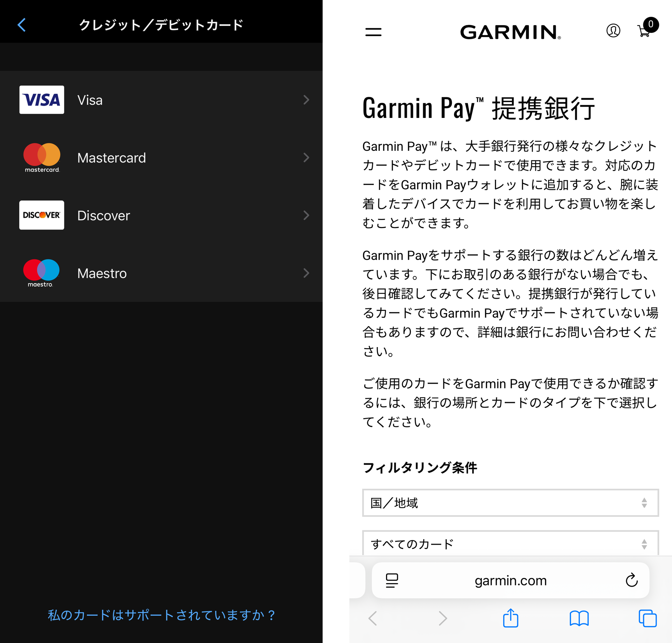This screenshot has width=672, height=643.
Task: Open the Garmin account profile icon
Action: point(613,31)
